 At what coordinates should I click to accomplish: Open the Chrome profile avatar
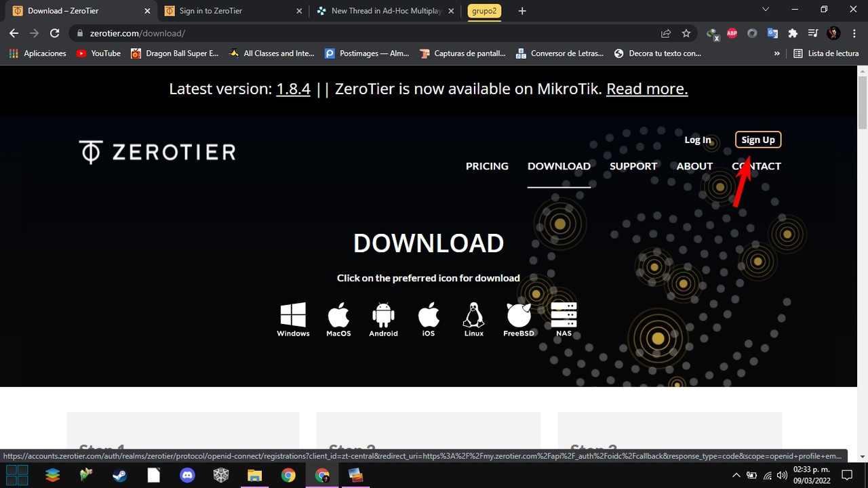(833, 33)
